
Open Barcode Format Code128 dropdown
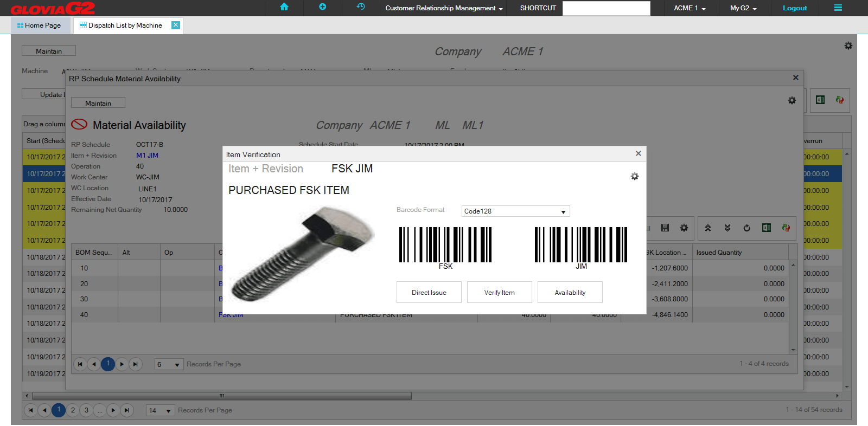point(515,211)
